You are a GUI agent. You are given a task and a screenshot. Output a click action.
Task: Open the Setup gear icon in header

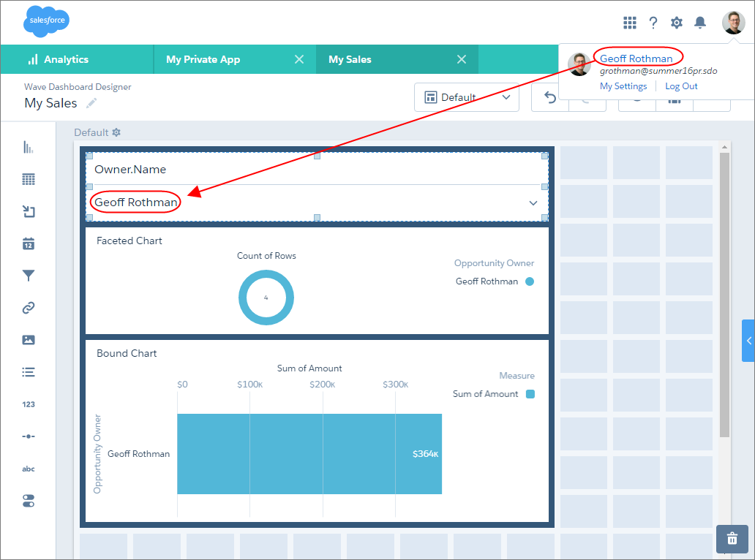(677, 23)
